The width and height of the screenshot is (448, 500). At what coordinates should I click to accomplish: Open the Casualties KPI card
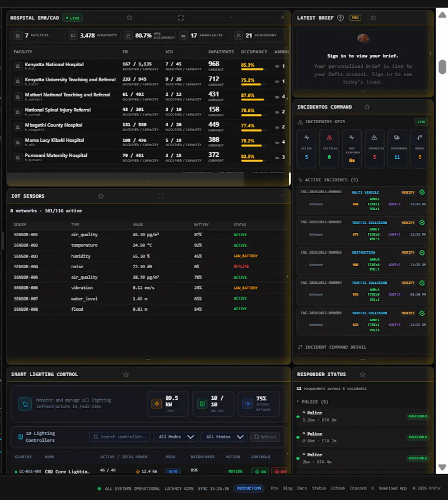(x=374, y=148)
